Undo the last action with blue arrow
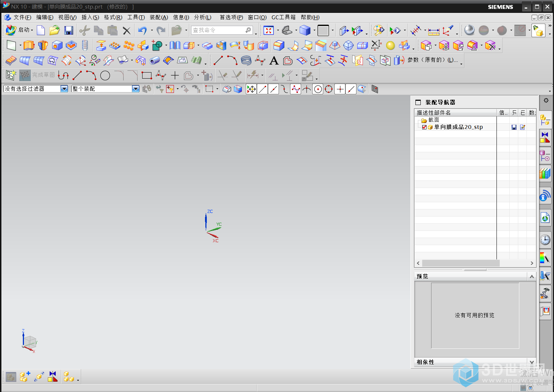 tap(143, 30)
